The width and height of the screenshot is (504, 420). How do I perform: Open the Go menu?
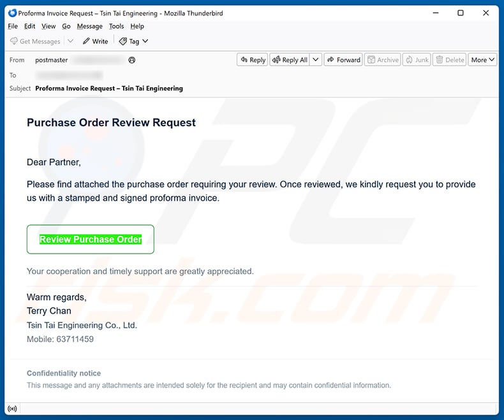66,26
